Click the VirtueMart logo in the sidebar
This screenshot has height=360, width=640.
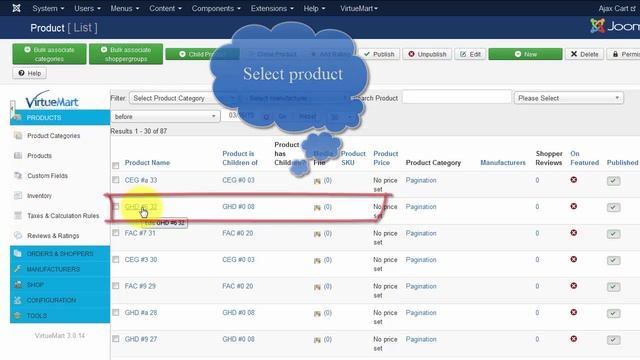click(x=52, y=99)
